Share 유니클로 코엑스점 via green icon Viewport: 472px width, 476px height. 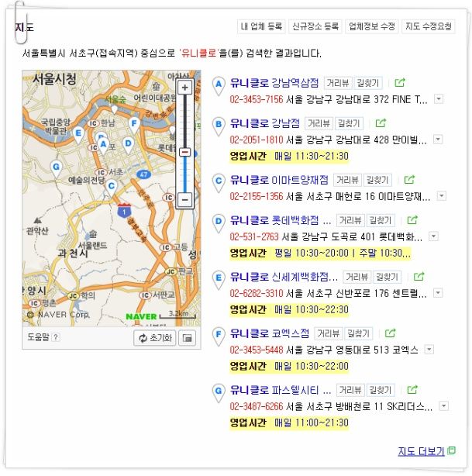pos(391,333)
